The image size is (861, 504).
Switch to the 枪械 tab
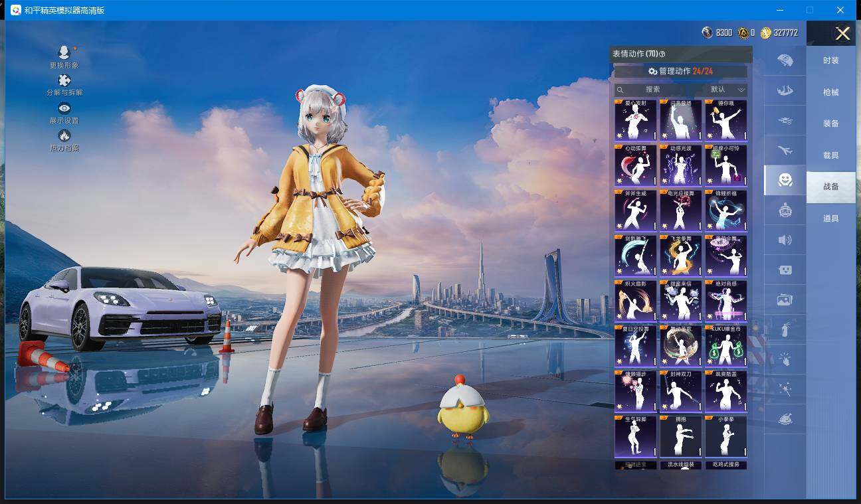(830, 92)
